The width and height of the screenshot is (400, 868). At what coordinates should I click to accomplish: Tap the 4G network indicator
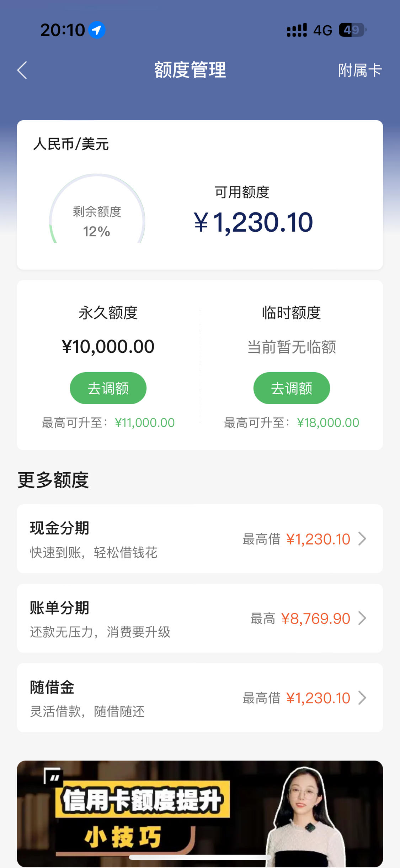pos(322,31)
